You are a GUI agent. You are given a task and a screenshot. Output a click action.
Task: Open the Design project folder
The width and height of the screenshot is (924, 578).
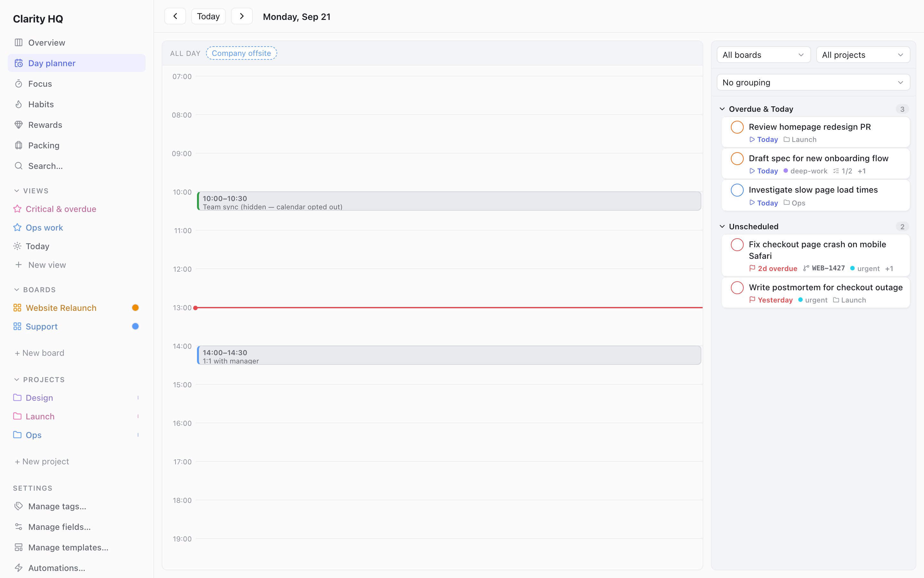pyautogui.click(x=76, y=398)
